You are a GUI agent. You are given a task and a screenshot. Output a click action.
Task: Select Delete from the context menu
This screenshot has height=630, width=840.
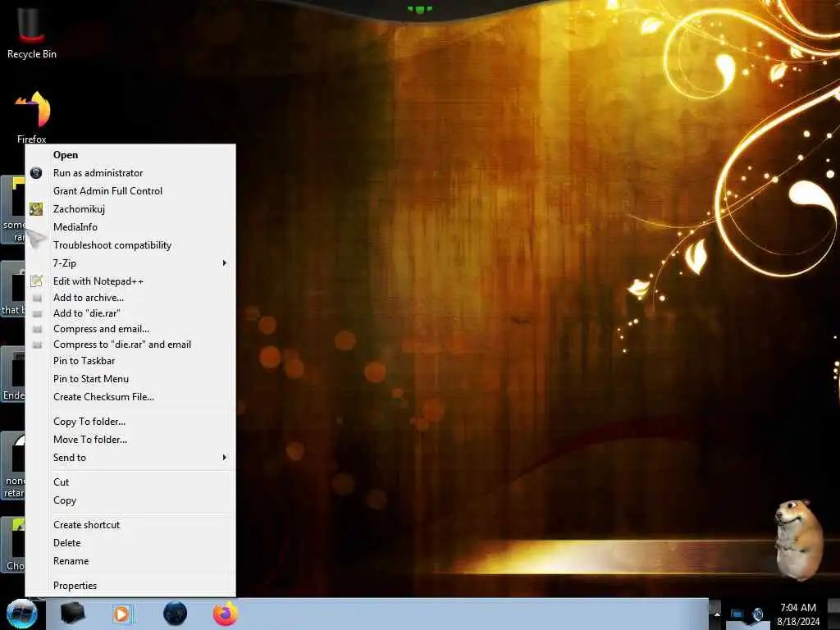click(x=130, y=543)
